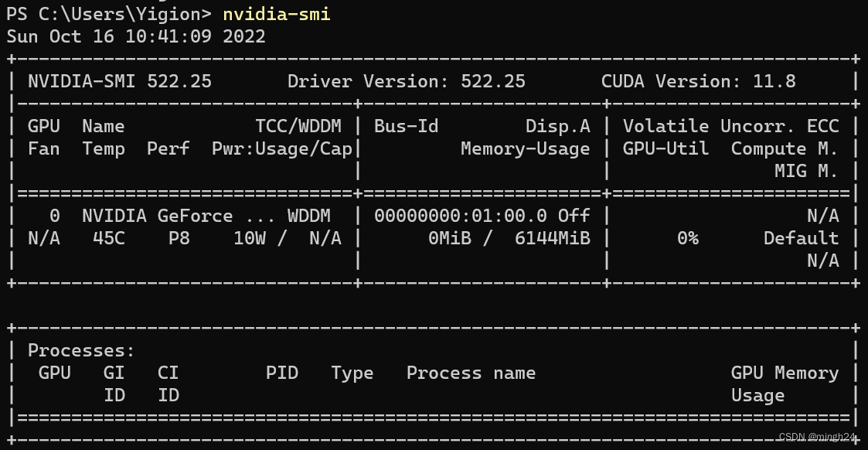Screen dimensions: 868x450
Task: Click the TCC/WDDM column header
Action: coord(298,126)
